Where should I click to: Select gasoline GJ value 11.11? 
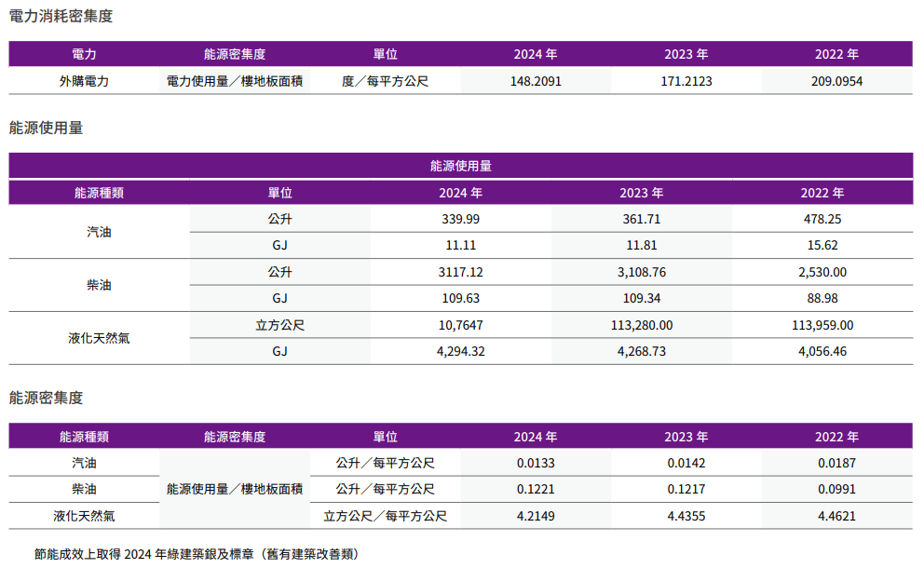click(x=461, y=245)
